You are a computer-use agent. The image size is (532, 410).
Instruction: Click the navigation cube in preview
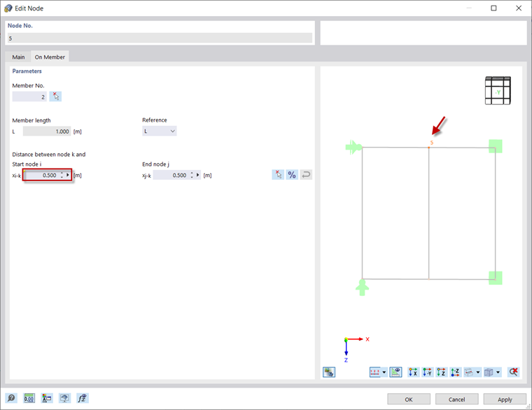coord(498,90)
